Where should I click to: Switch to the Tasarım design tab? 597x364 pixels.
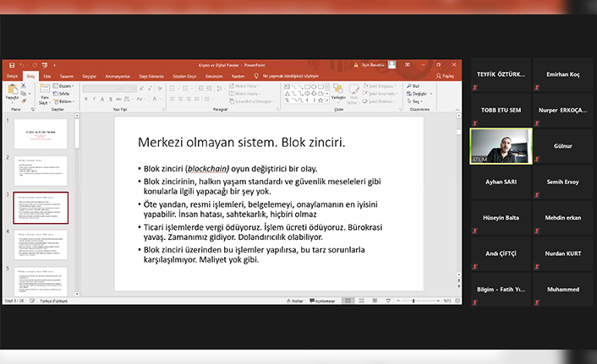67,76
